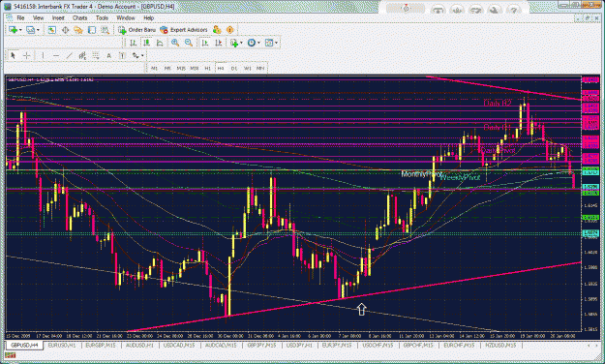
Task: Select the Fibonacci retracement tool
Action: coord(95,56)
